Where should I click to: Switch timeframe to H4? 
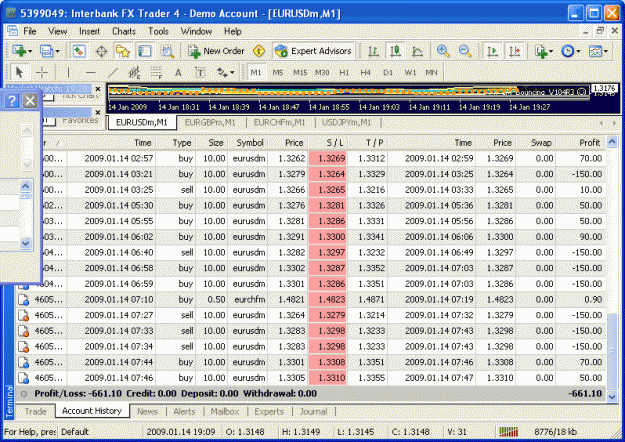click(x=366, y=73)
